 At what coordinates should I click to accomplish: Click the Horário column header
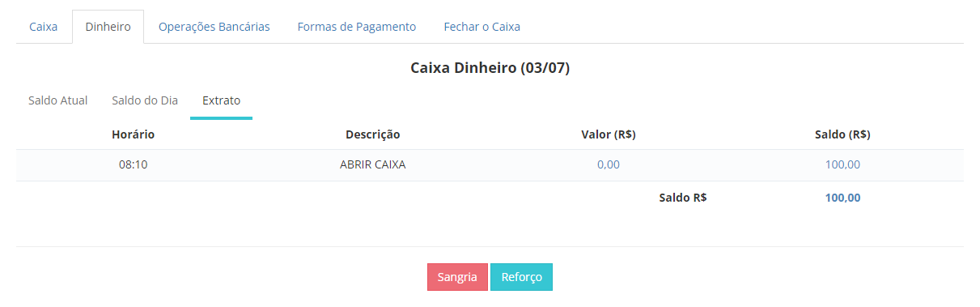tap(133, 134)
